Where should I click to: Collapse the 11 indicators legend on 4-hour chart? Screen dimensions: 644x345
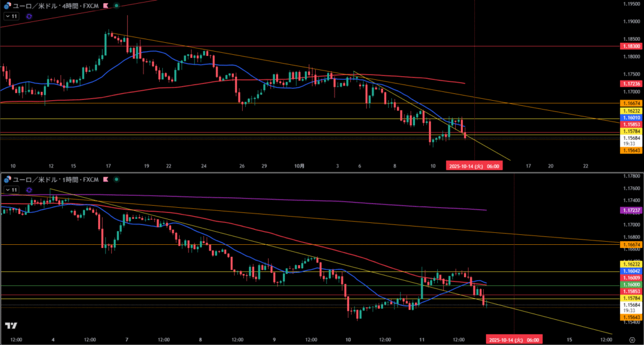click(12, 16)
